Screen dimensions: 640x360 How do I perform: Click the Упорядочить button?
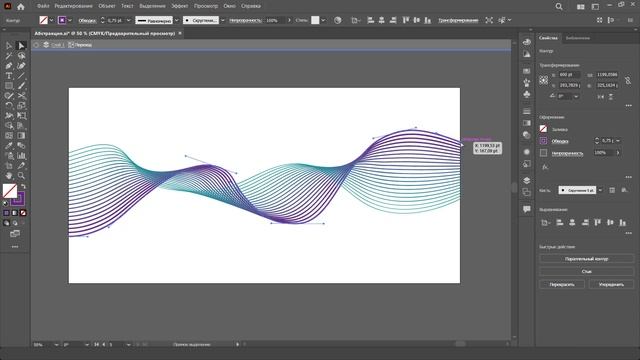611,284
